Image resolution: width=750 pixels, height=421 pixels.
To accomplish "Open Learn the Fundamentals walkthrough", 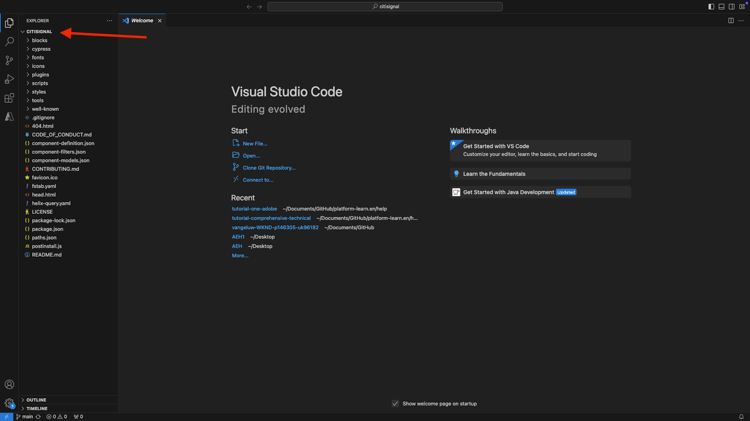I will point(540,174).
